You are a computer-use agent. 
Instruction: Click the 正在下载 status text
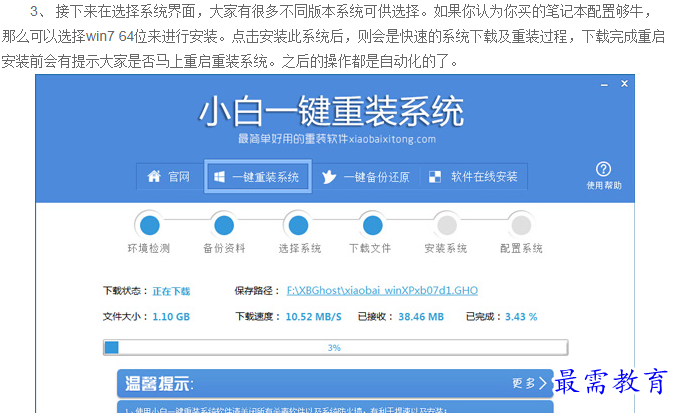tap(171, 291)
